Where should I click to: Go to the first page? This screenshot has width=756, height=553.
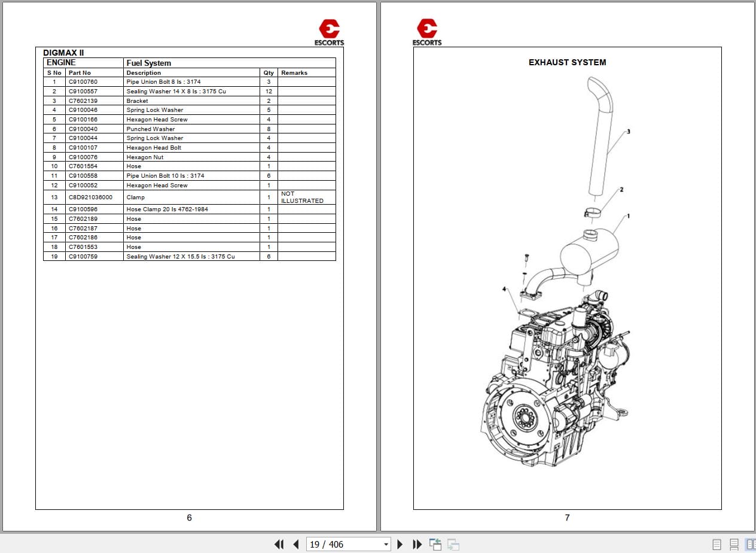(x=279, y=544)
